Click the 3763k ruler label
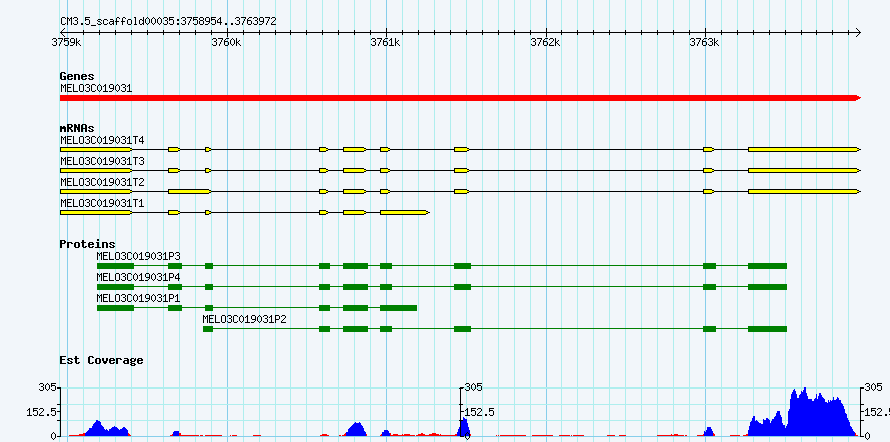890x442 pixels. tap(705, 43)
